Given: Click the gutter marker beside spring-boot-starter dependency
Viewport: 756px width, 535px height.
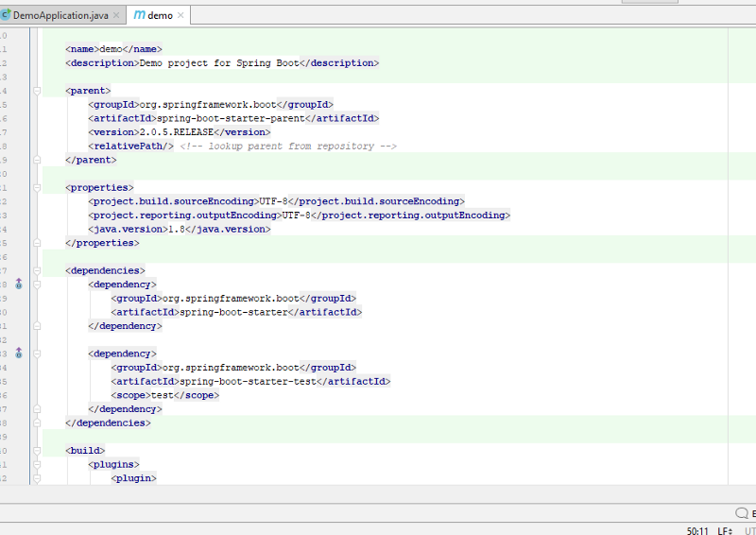Looking at the screenshot, I should [18, 284].
